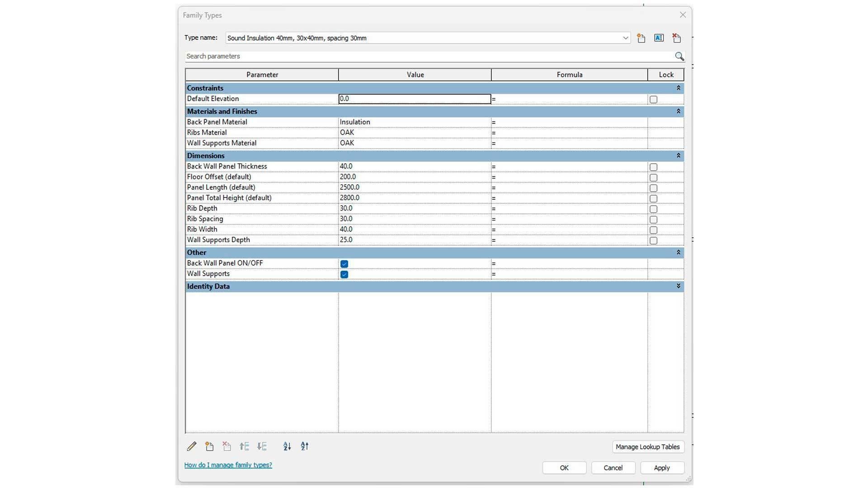Viewport: 868px width, 488px height.
Task: Toggle the Wall Supports checkbox
Action: coord(344,274)
